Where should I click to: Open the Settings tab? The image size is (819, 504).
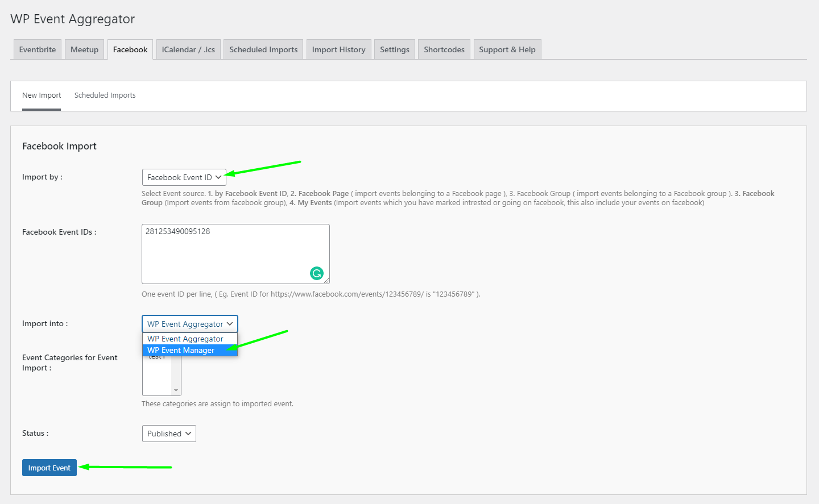click(394, 49)
